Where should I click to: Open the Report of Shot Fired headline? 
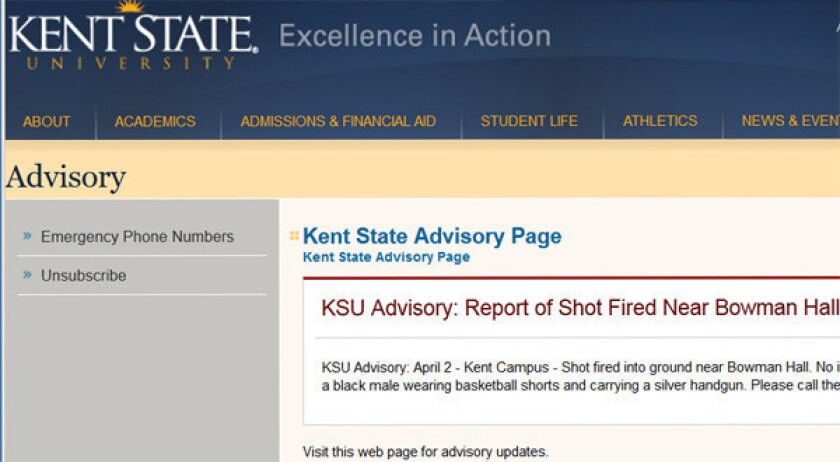point(580,308)
